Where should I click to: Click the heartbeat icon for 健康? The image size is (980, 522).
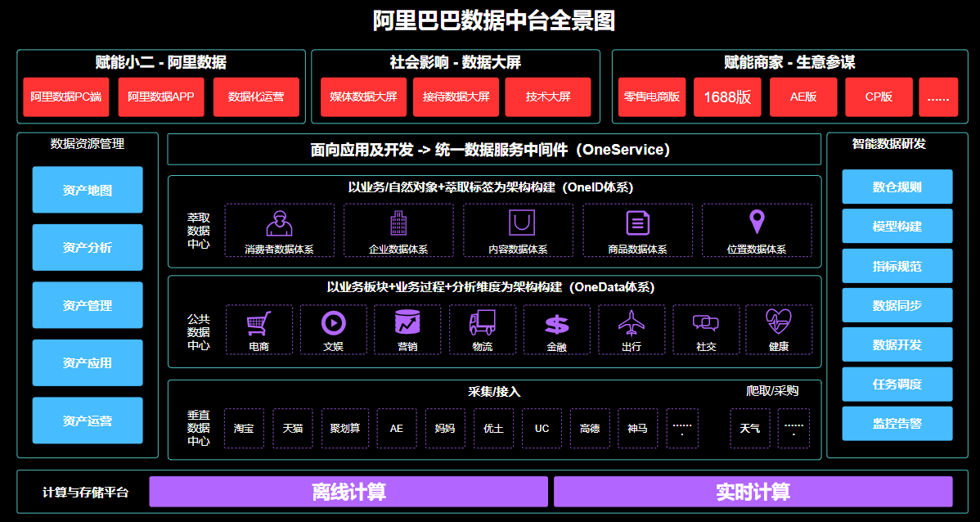point(779,322)
